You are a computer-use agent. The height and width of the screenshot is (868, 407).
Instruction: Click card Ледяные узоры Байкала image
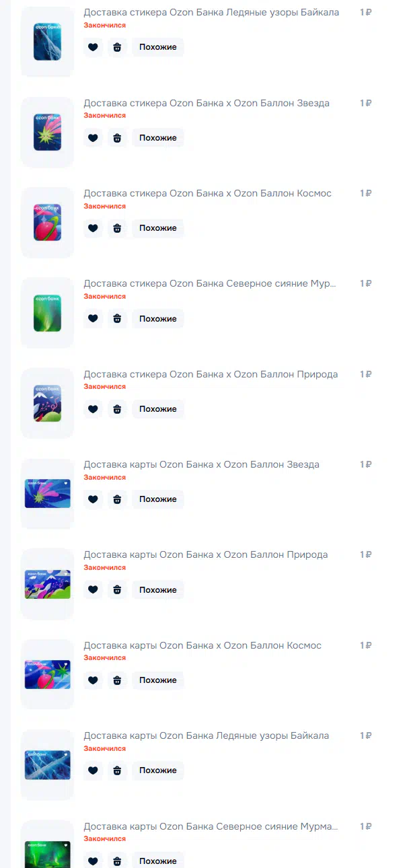[x=48, y=764]
